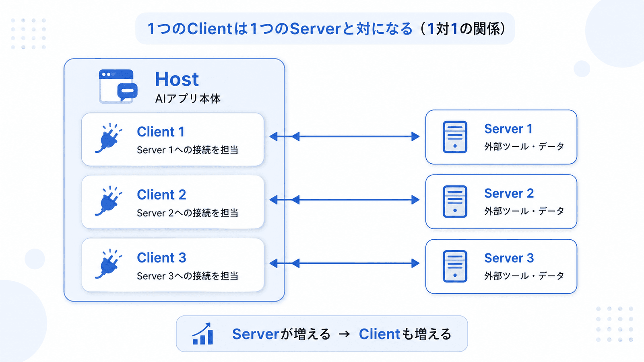Screen dimensions: 644x362
Task: Click the arrow connecting Client 3 and Server 3
Action: (x=345, y=263)
